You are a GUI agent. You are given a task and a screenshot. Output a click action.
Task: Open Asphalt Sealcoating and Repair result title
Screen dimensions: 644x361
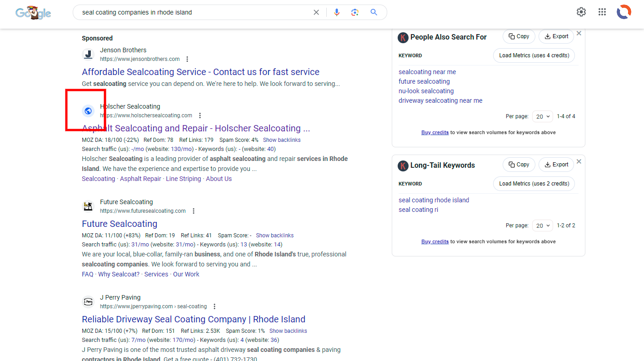click(196, 128)
